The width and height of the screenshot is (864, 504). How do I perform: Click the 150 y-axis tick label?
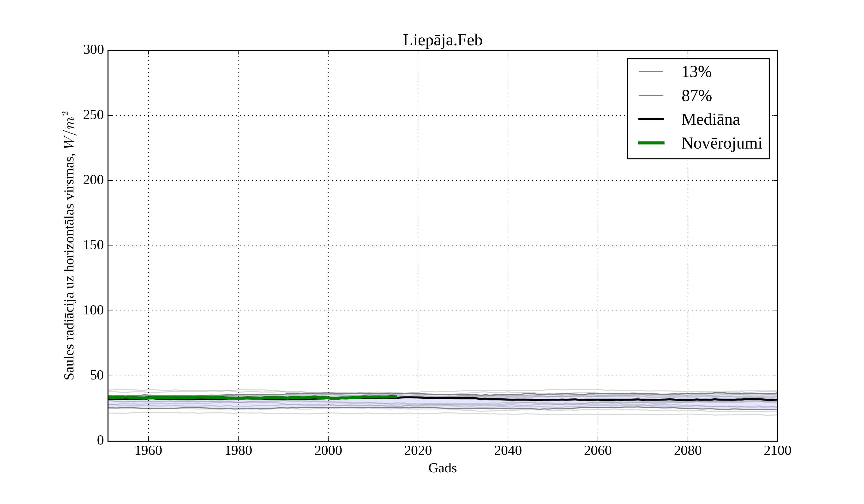[x=93, y=245]
